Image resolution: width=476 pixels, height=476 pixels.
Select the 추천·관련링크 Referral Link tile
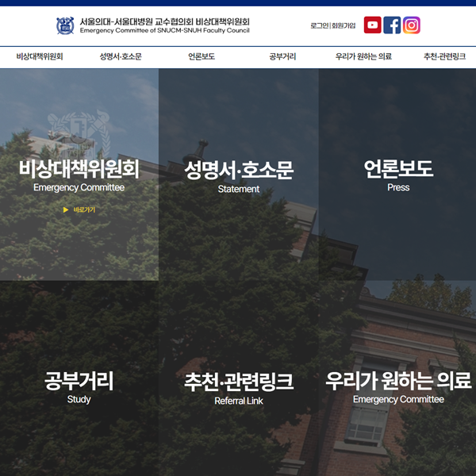pos(239,378)
